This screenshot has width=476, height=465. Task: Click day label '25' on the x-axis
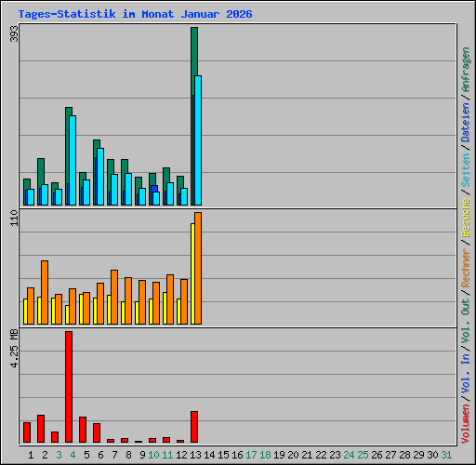pyautogui.click(x=363, y=455)
